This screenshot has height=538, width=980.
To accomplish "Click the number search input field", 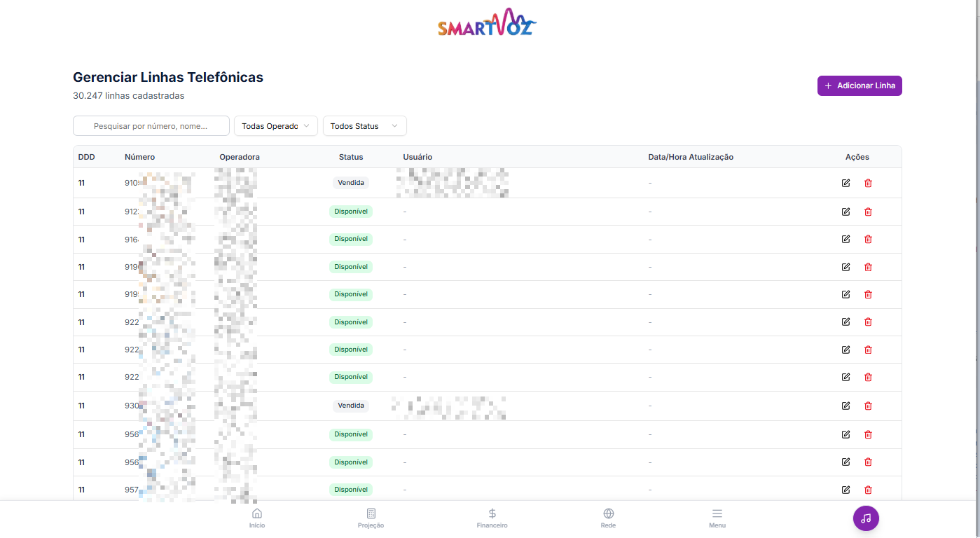I will [x=151, y=125].
